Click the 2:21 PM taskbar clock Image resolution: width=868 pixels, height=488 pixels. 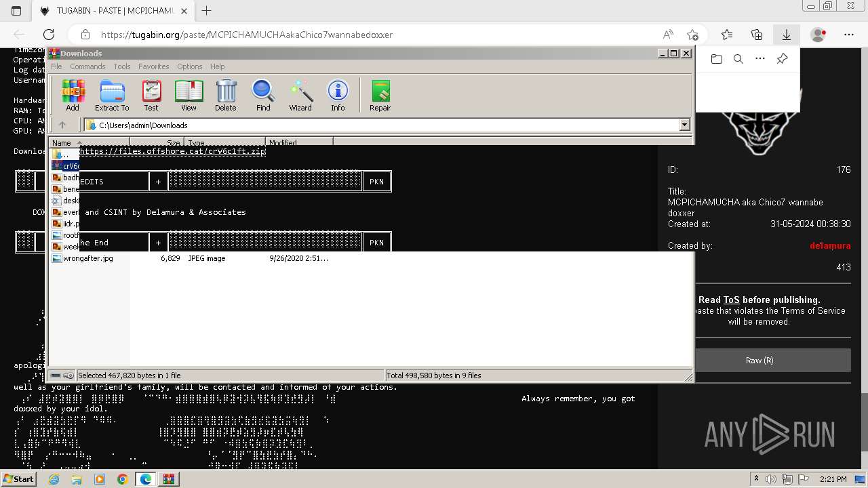click(x=832, y=479)
